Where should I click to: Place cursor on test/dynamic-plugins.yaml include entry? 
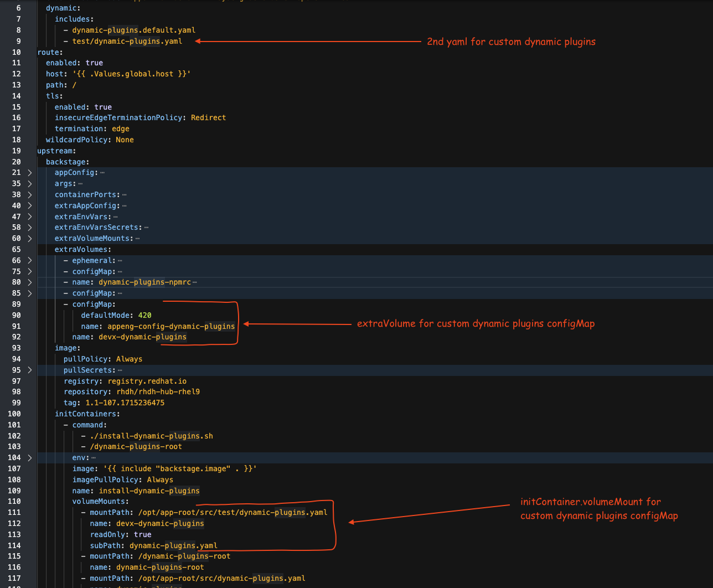click(127, 41)
